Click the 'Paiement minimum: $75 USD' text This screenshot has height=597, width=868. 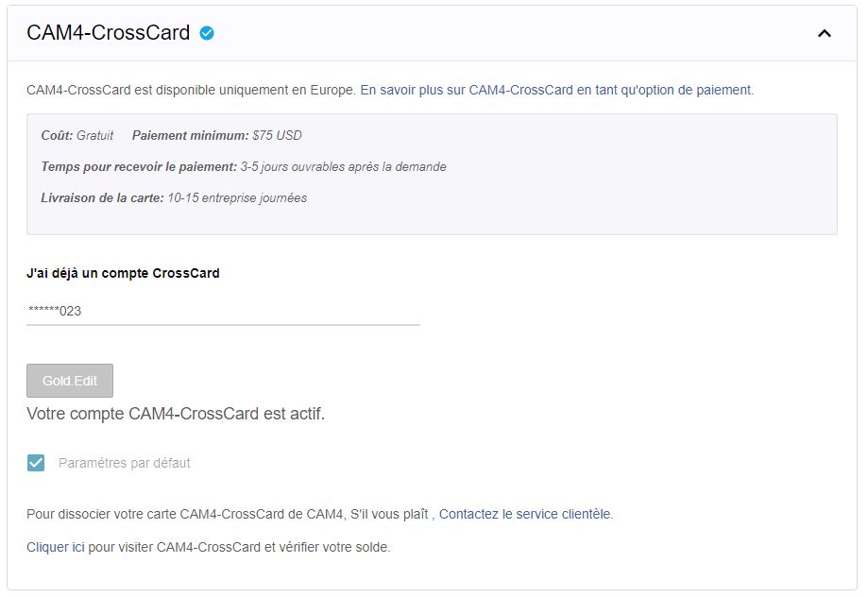click(x=217, y=135)
